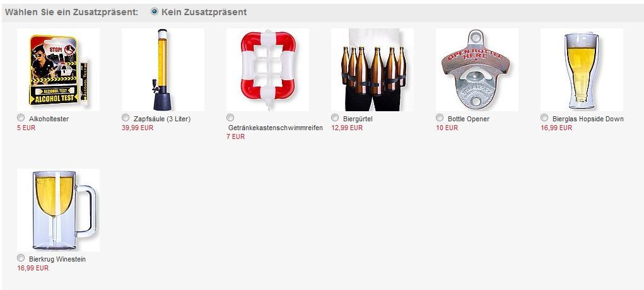Click the Getränkekastenschwimmreifen label text

276,128
